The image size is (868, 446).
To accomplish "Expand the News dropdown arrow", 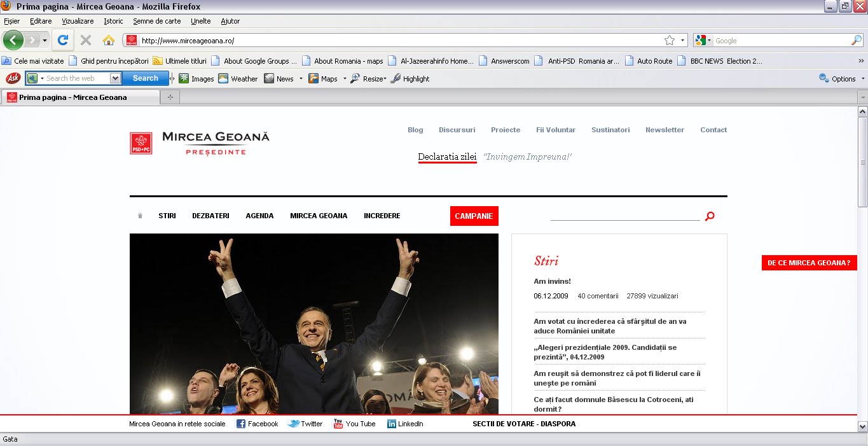I will (x=301, y=79).
